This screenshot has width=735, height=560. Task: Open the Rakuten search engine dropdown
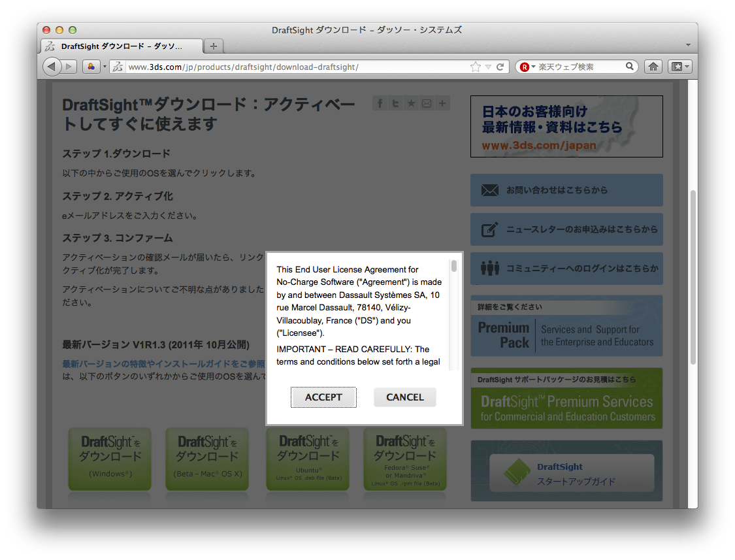tap(527, 67)
